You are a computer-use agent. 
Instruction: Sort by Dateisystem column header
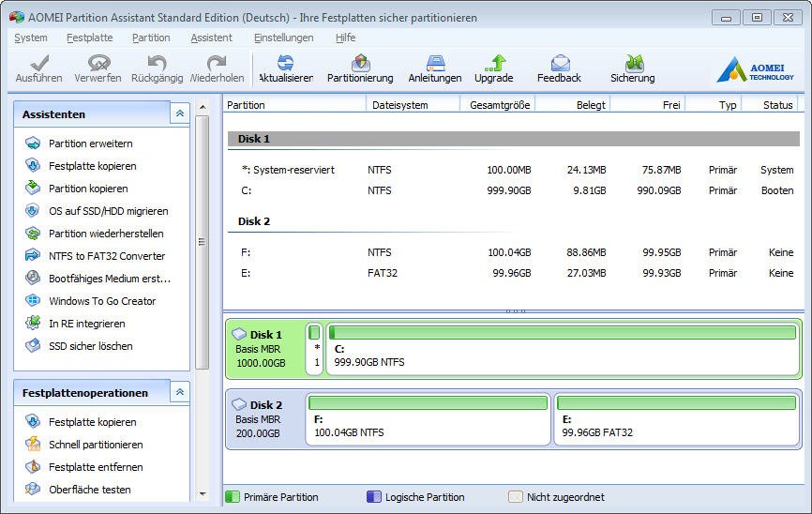click(413, 105)
